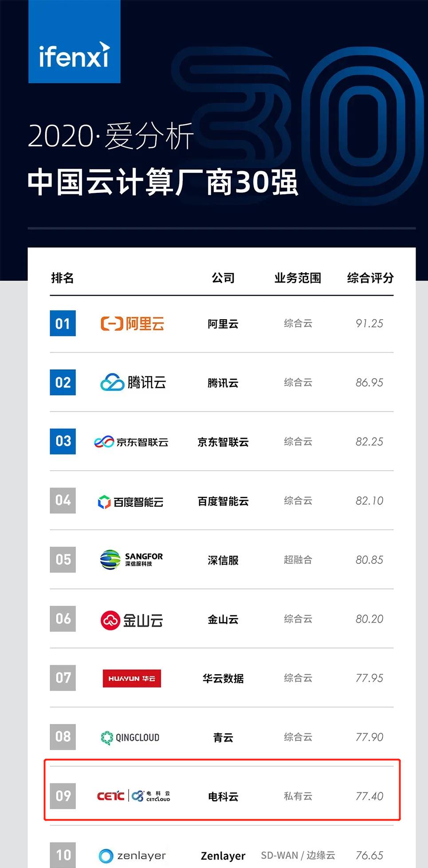Click SD-WAN / 边缘云 business scope
The width and height of the screenshot is (428, 868).
298,856
